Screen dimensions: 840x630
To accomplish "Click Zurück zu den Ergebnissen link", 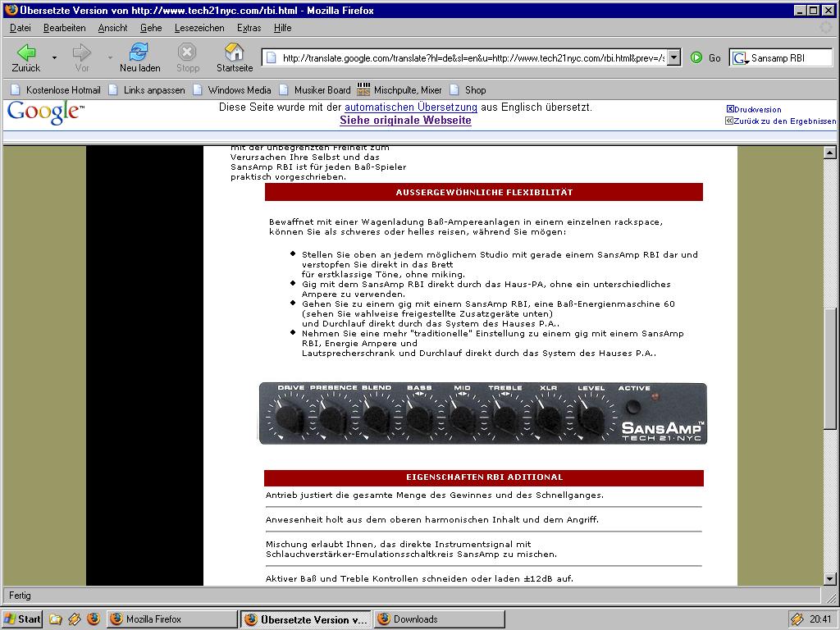I will click(x=781, y=121).
